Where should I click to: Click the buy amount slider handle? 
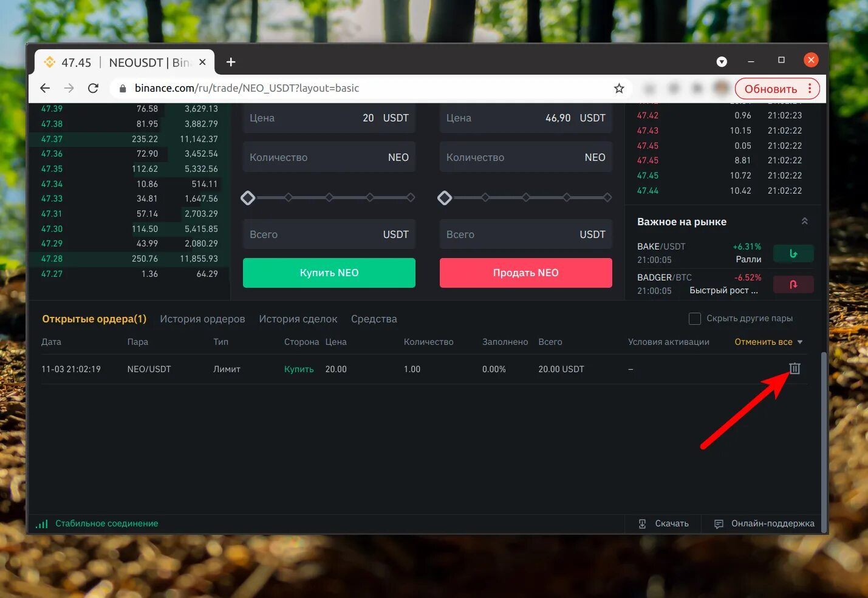[248, 198]
